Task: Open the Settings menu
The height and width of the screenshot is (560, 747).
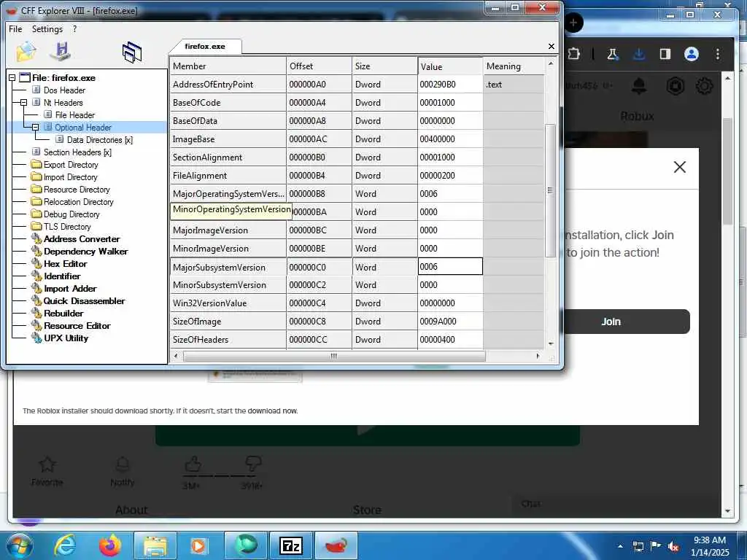Action: [47, 29]
